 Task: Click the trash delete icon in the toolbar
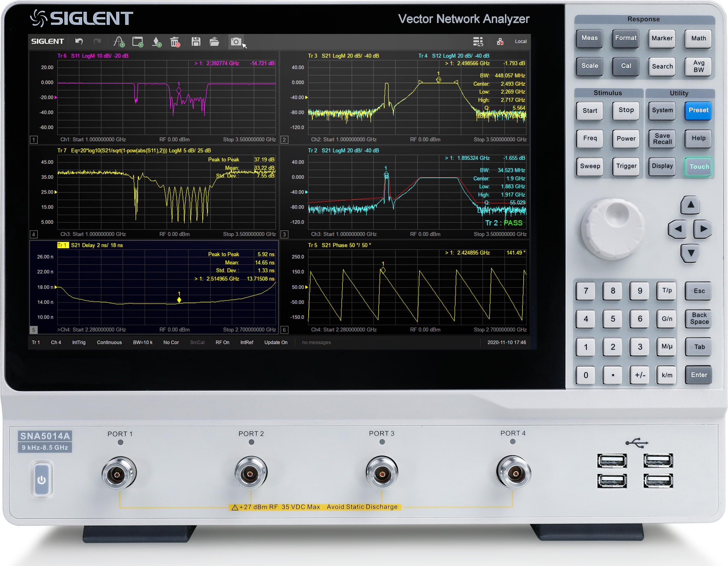tap(175, 42)
